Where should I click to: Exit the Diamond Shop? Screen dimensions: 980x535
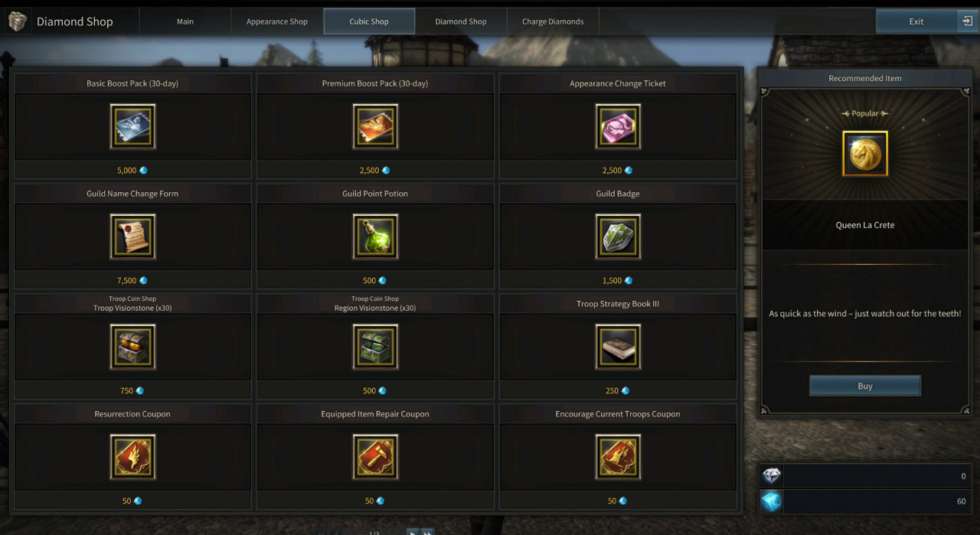click(926, 21)
